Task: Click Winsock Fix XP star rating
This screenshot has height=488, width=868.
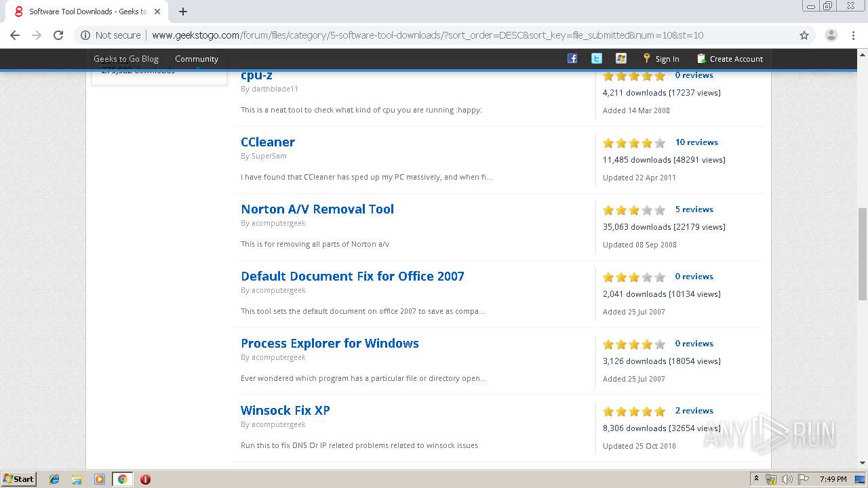Action: (634, 411)
